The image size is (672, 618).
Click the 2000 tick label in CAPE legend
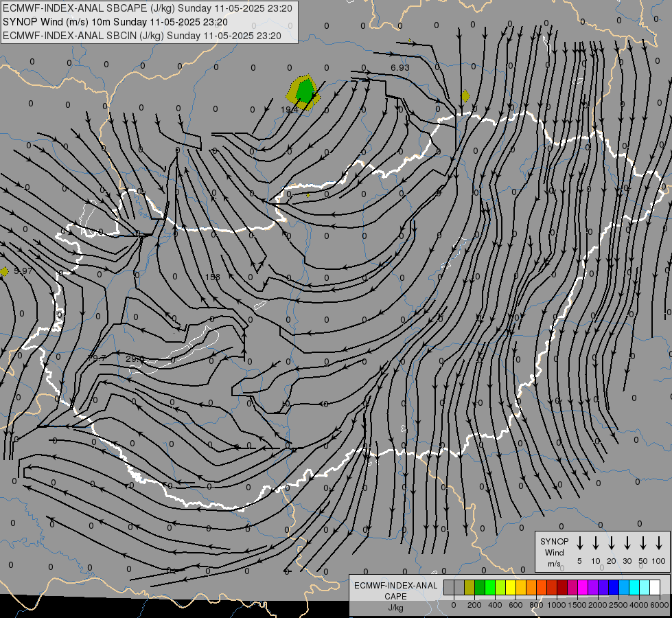tap(598, 605)
